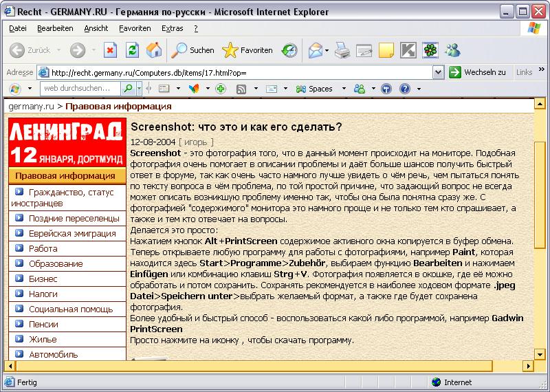Click the Refresh page icon

pyautogui.click(x=132, y=50)
